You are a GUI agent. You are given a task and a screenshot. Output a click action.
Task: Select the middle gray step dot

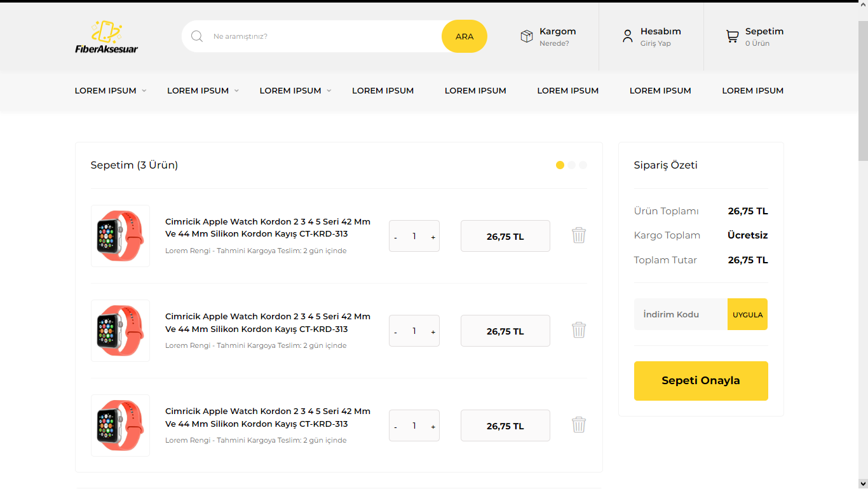[x=571, y=165]
